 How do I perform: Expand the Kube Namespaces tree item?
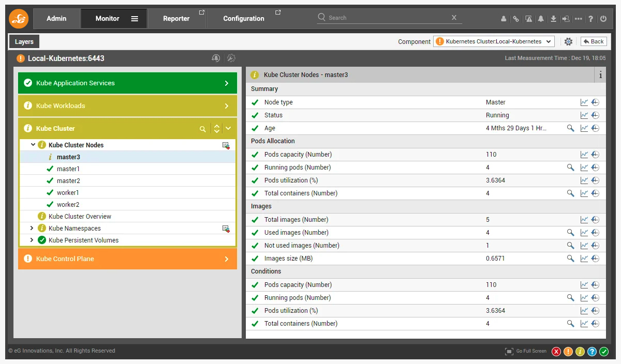(32, 229)
